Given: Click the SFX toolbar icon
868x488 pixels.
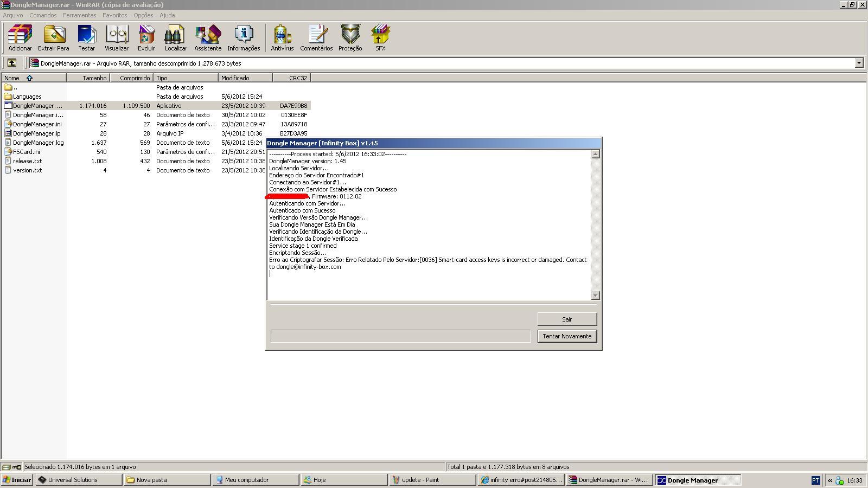Looking at the screenshot, I should 380,37.
